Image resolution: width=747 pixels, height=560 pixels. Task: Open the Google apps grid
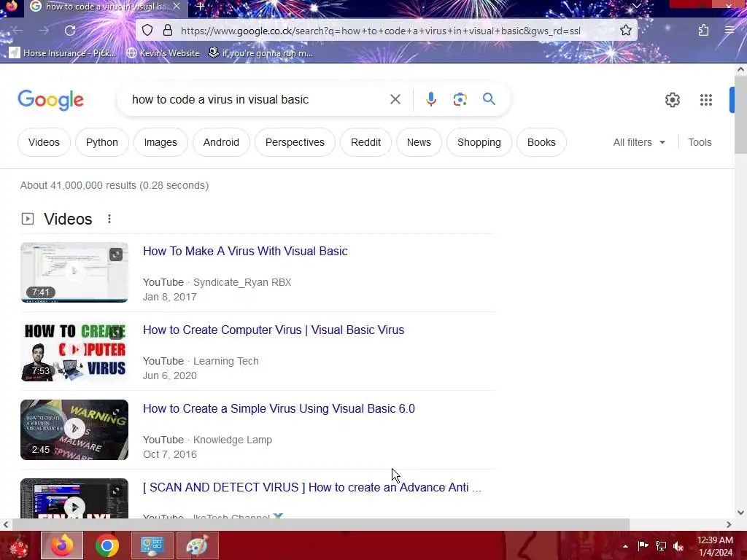point(706,99)
